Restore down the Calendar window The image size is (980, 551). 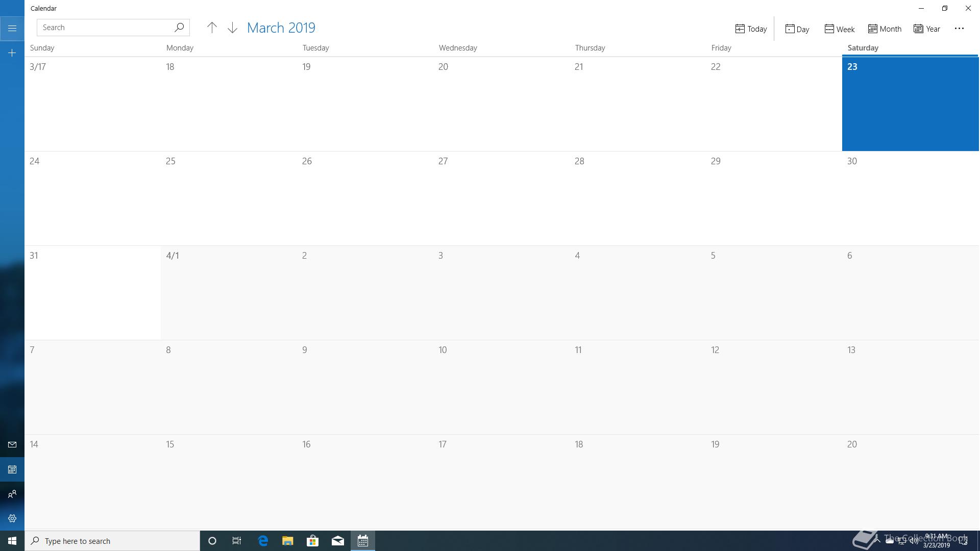[945, 8]
